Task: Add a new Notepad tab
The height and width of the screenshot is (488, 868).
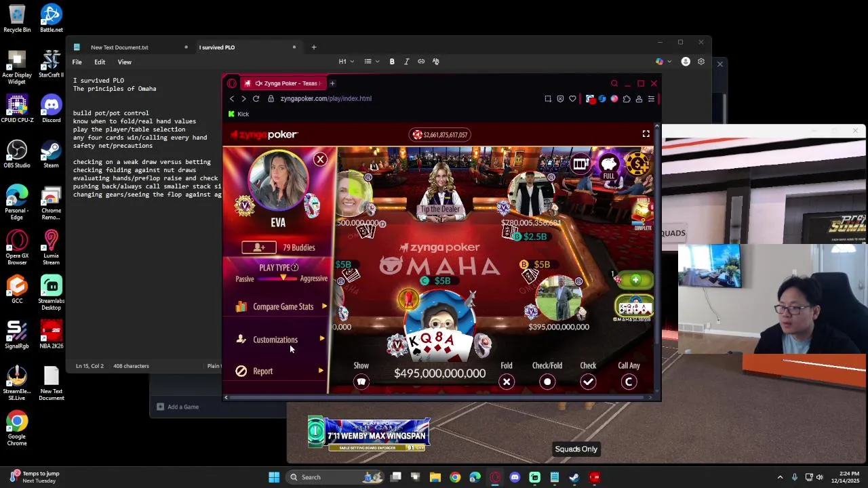Action: coord(313,47)
